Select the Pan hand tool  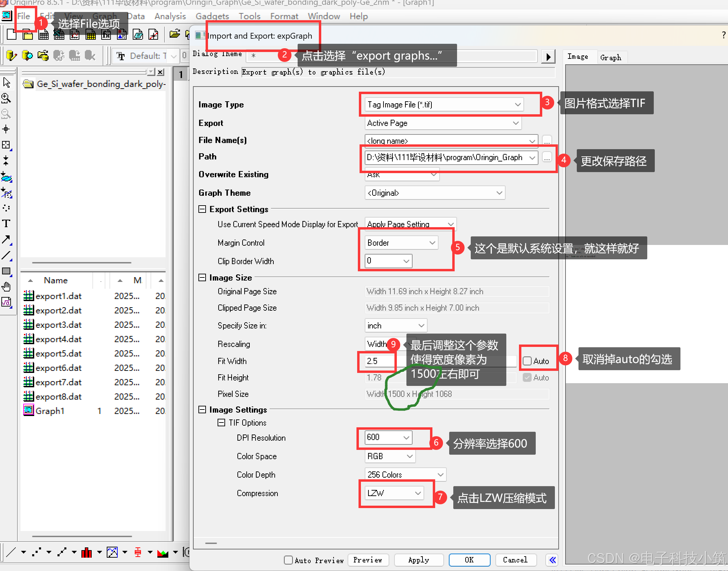pos(6,286)
